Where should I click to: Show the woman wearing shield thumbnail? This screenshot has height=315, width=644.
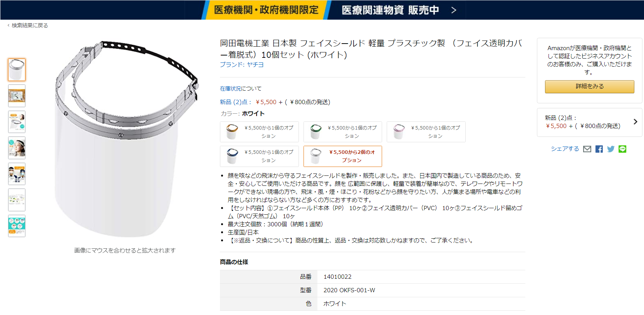coord(17,148)
